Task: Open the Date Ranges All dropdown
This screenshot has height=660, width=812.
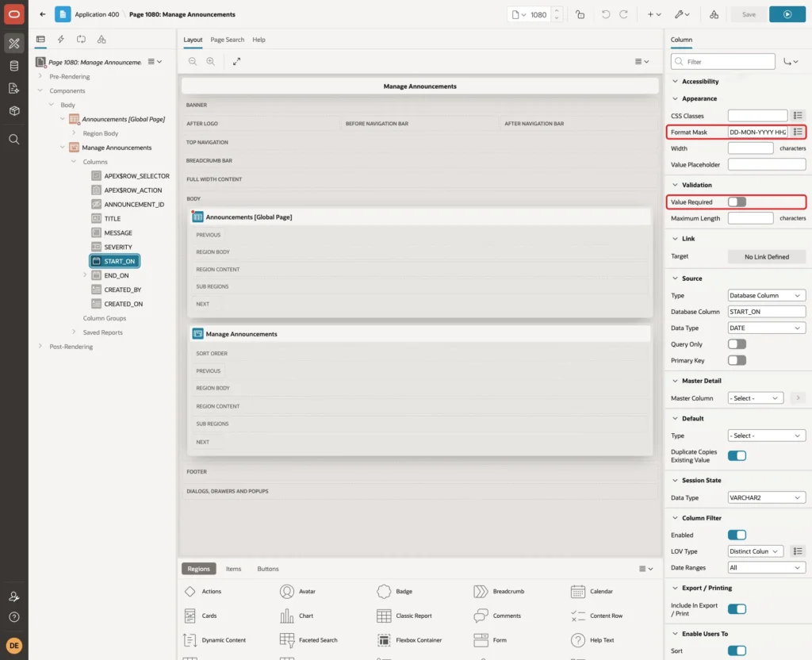Action: 767,567
